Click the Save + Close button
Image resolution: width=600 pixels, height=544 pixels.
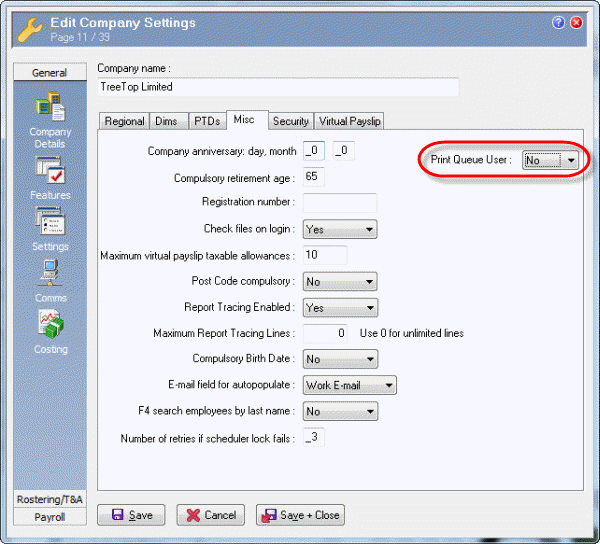(x=300, y=515)
